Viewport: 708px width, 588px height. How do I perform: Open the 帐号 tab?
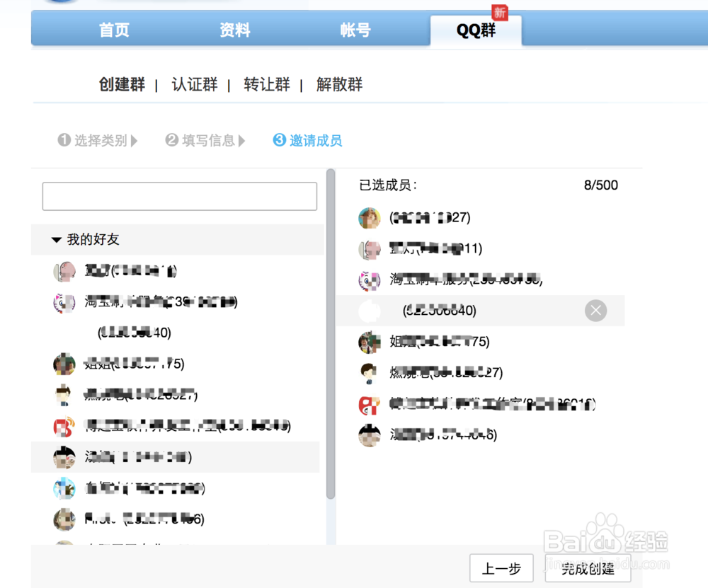355,30
